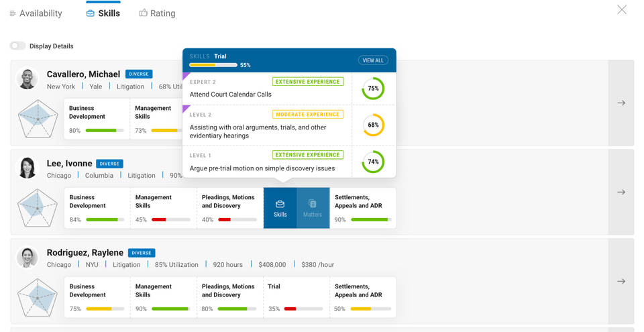The height and width of the screenshot is (332, 644).
Task: Click the DIVERSE badge next to Cavallero
Action: 139,74
